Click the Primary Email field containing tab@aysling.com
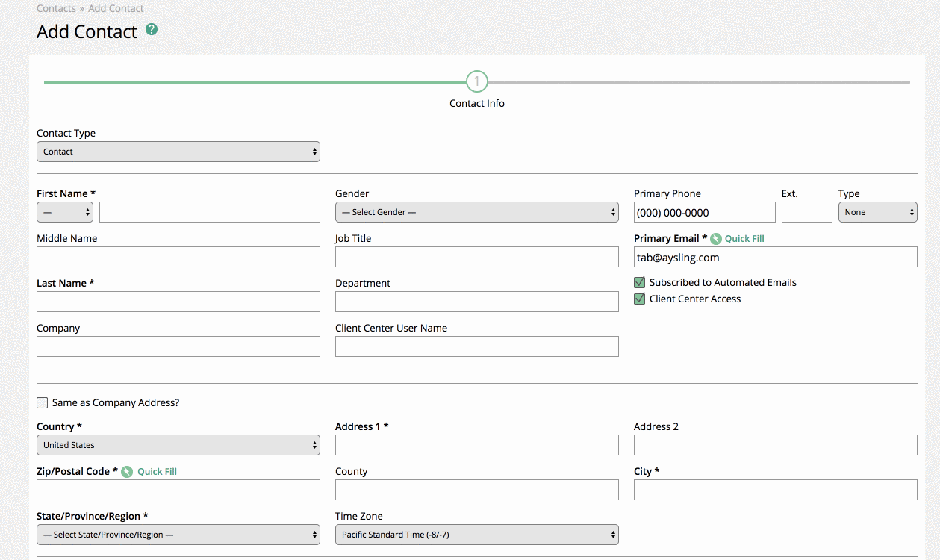This screenshot has height=560, width=940. click(776, 257)
